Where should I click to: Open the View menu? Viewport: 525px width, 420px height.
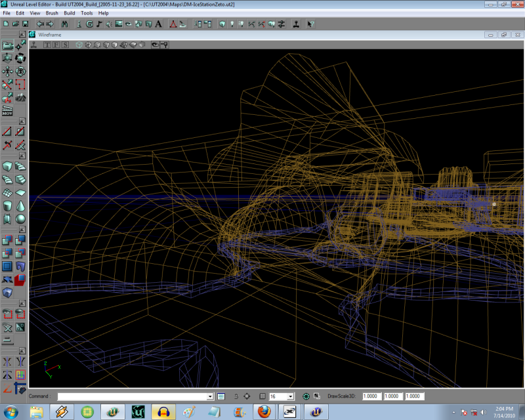pos(35,13)
